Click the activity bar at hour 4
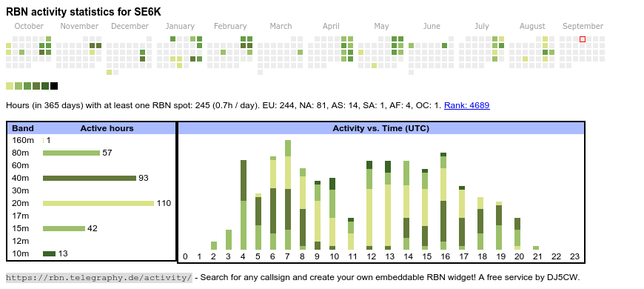This screenshot has width=644, height=289. click(x=244, y=205)
